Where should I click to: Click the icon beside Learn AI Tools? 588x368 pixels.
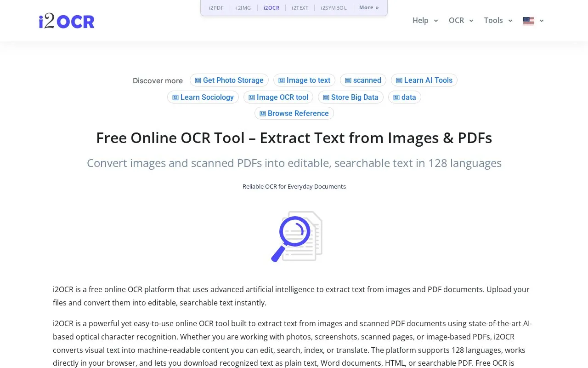point(399,80)
